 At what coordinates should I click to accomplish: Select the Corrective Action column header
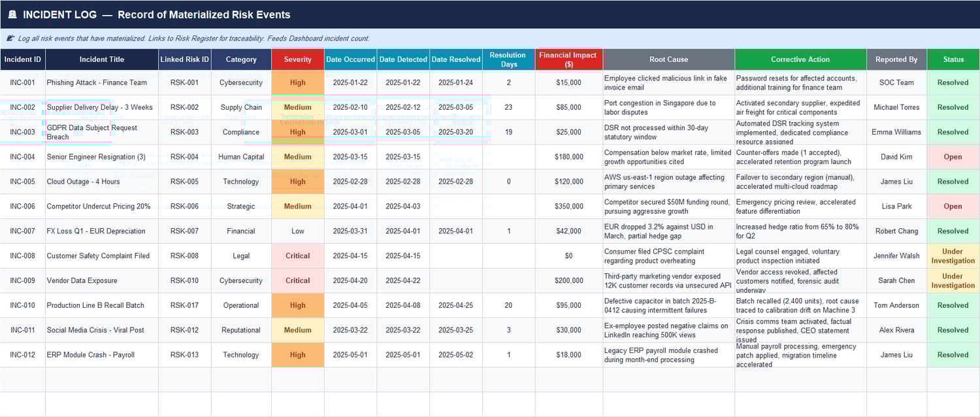pyautogui.click(x=800, y=59)
